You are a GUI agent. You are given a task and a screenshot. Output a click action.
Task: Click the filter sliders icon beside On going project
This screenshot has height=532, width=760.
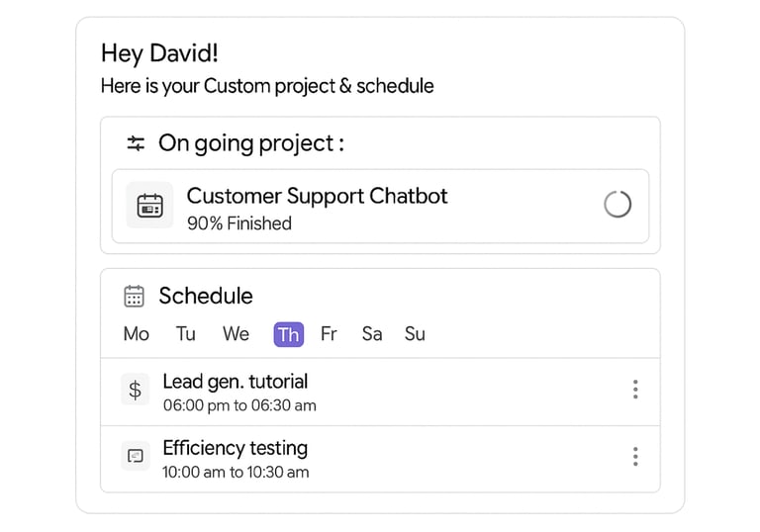pyautogui.click(x=136, y=144)
